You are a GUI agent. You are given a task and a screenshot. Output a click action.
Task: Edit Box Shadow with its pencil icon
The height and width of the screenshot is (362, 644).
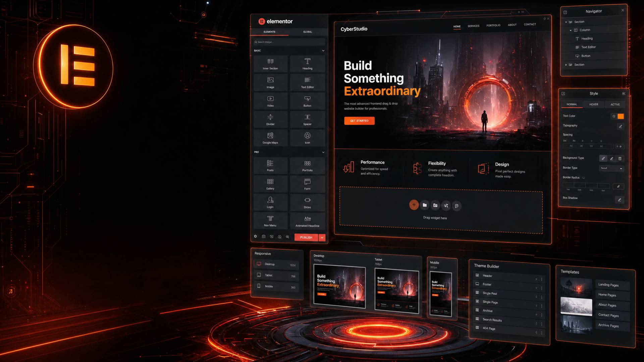[x=620, y=200]
